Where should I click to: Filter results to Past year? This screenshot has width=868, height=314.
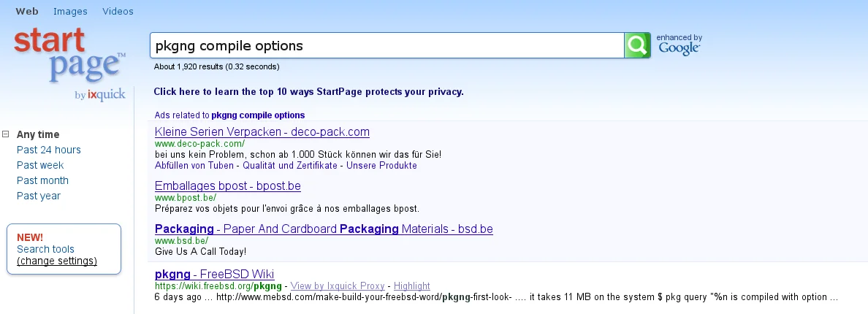39,196
